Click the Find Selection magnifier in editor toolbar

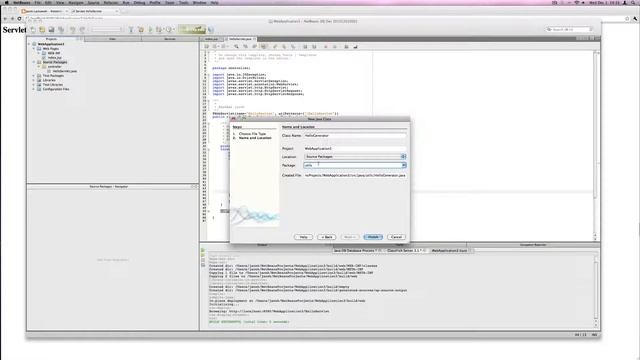click(236, 47)
